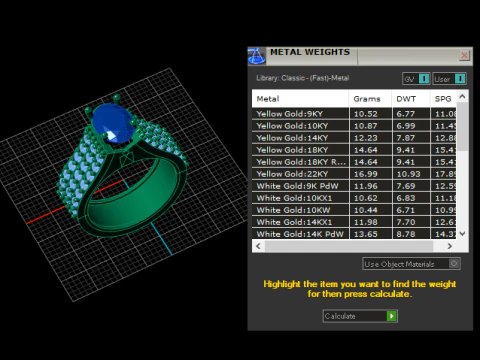The image size is (480, 360).
Task: Sort by the DWT column header
Action: click(411, 99)
